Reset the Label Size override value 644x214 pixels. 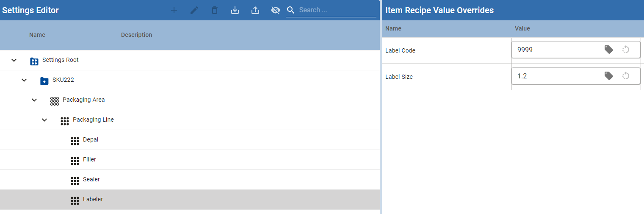tap(626, 76)
